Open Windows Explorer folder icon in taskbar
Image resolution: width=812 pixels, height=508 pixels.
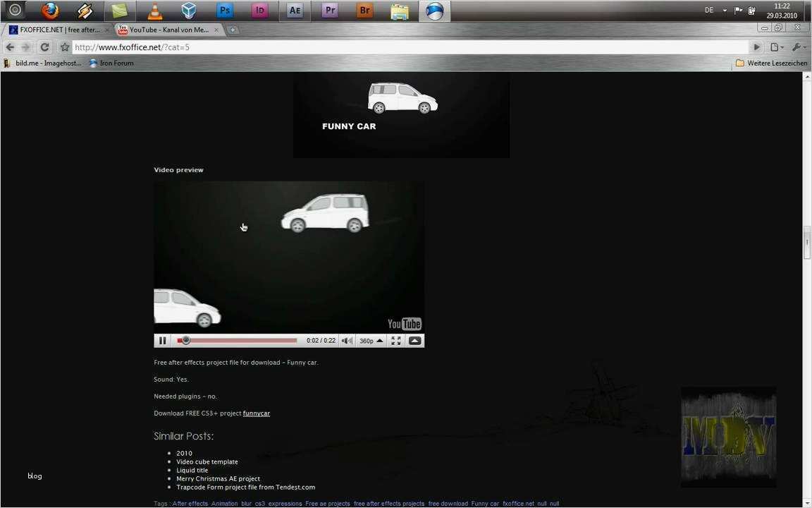[399, 11]
